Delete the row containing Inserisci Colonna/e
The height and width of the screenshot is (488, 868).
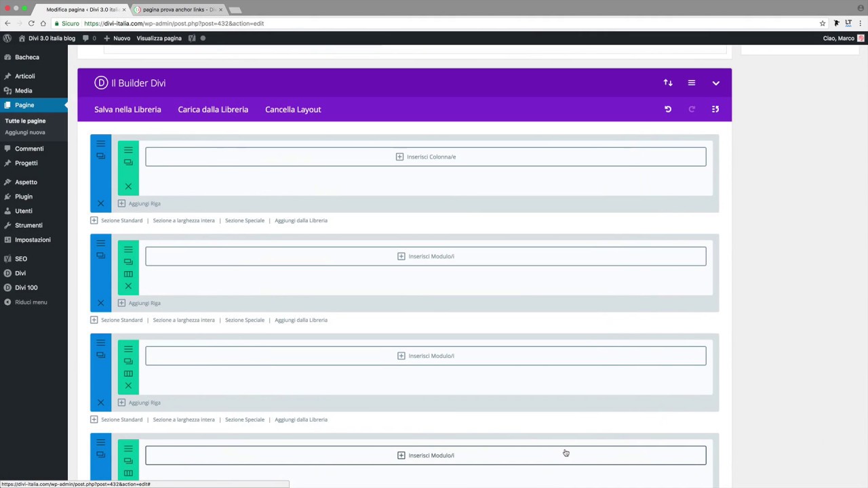(x=128, y=186)
